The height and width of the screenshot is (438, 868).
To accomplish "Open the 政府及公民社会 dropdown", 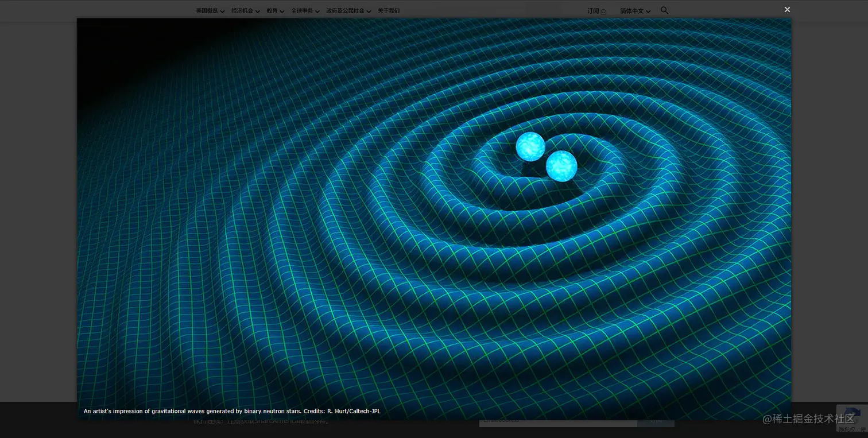I will (x=348, y=11).
